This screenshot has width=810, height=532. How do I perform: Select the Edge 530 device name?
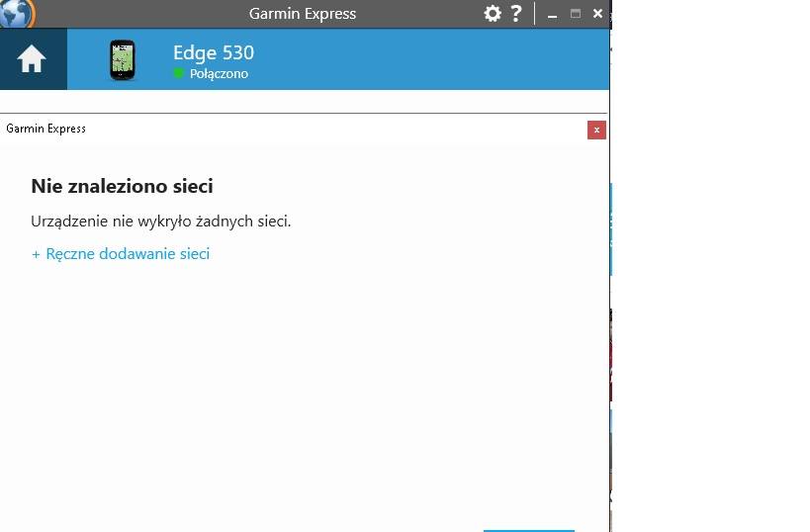[x=214, y=52]
